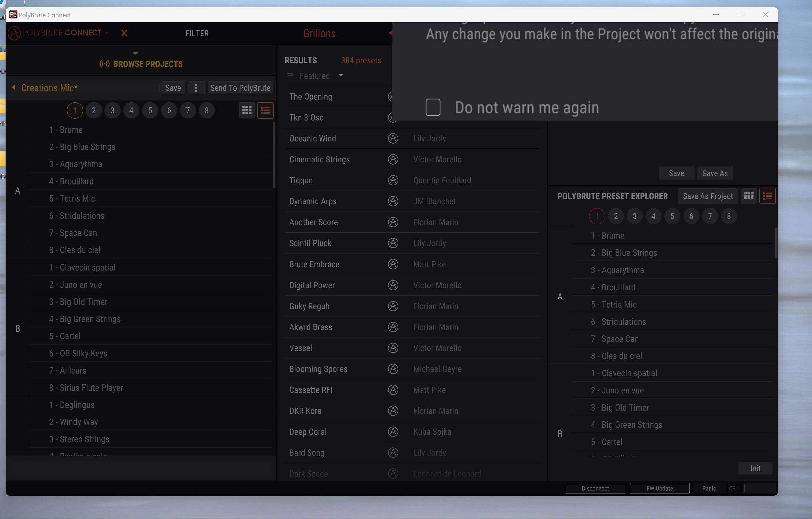Click the list sort icon beside Featured

tap(290, 76)
